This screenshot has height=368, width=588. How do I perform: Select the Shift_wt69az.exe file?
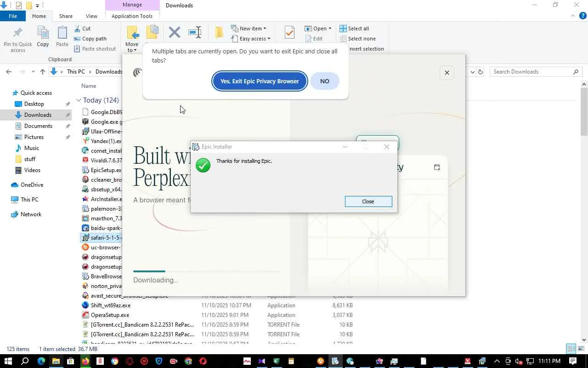click(x=111, y=305)
